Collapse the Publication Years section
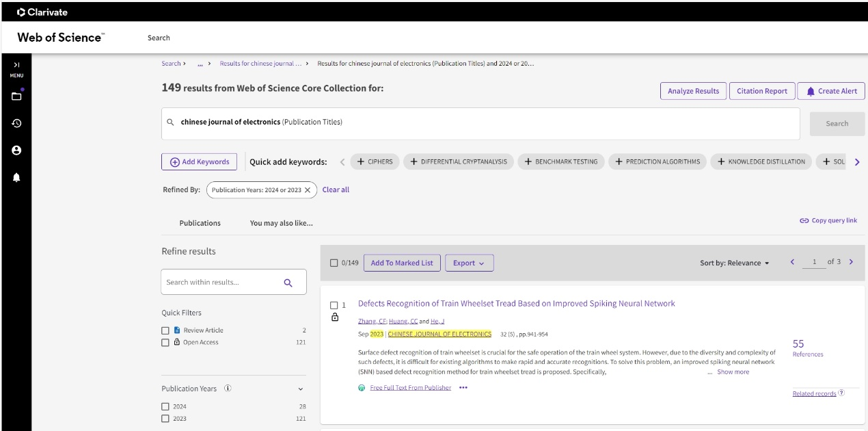This screenshot has width=868, height=431. click(x=301, y=389)
